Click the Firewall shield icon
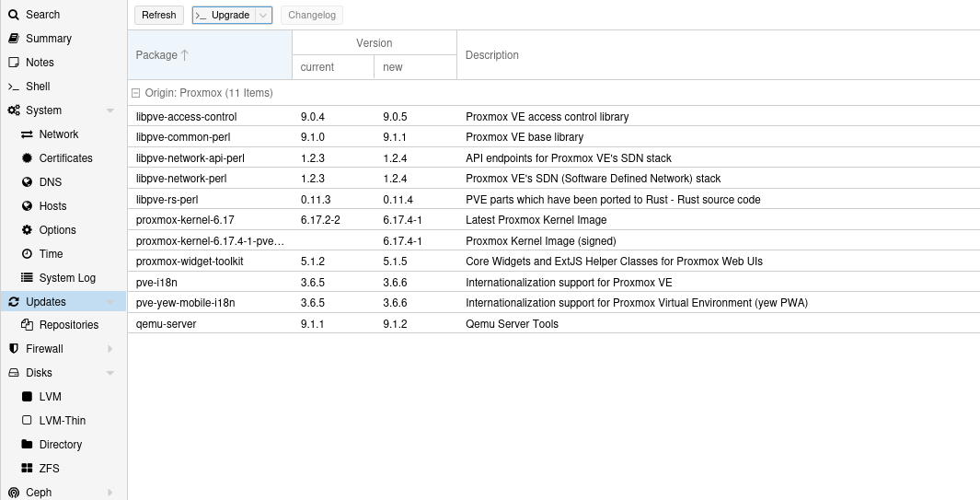This screenshot has height=500, width=980. pyautogui.click(x=14, y=349)
